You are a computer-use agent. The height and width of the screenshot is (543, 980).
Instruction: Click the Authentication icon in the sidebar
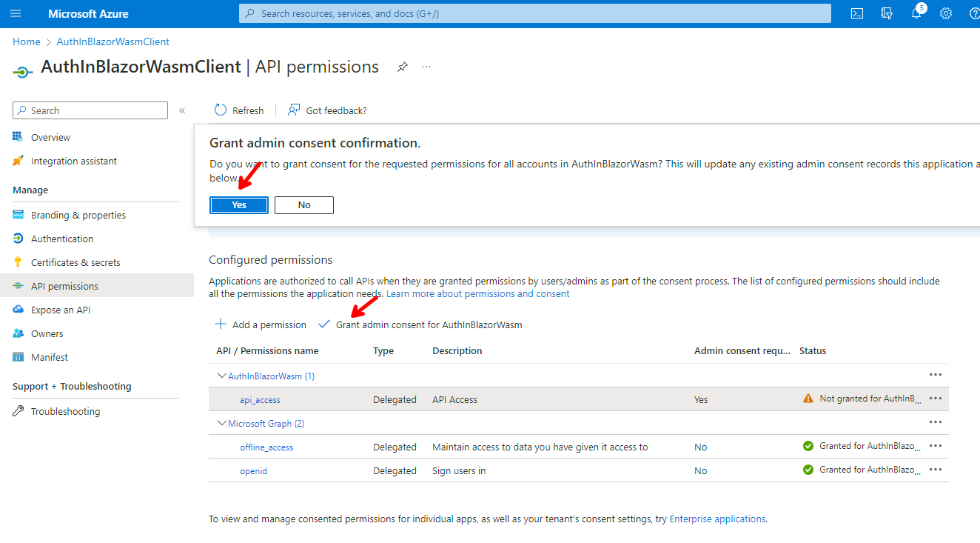19,239
